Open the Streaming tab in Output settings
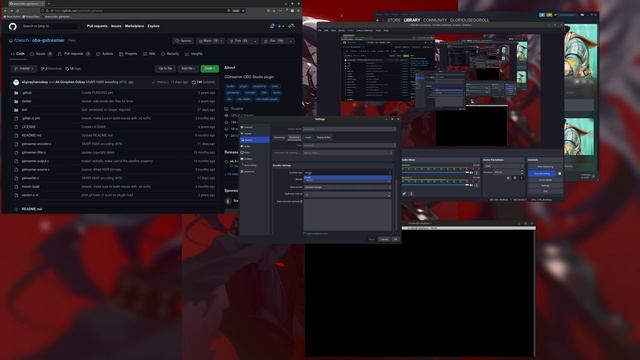 pos(280,138)
